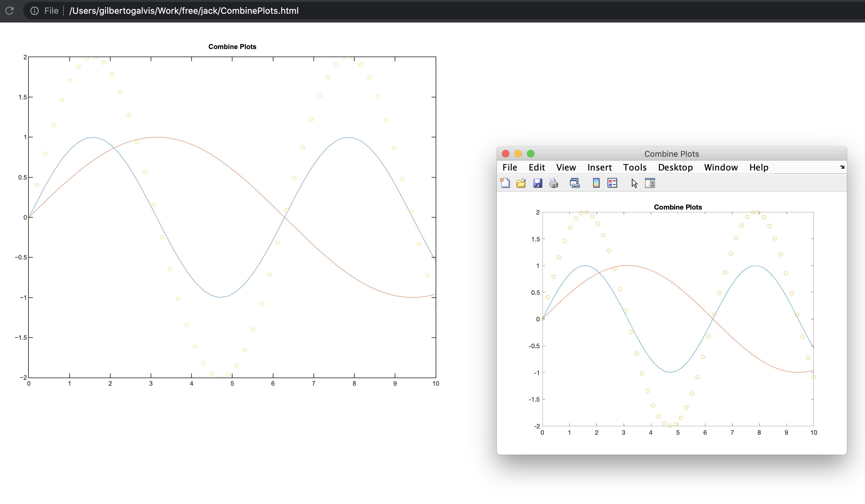Open the Edit menu

click(x=537, y=167)
